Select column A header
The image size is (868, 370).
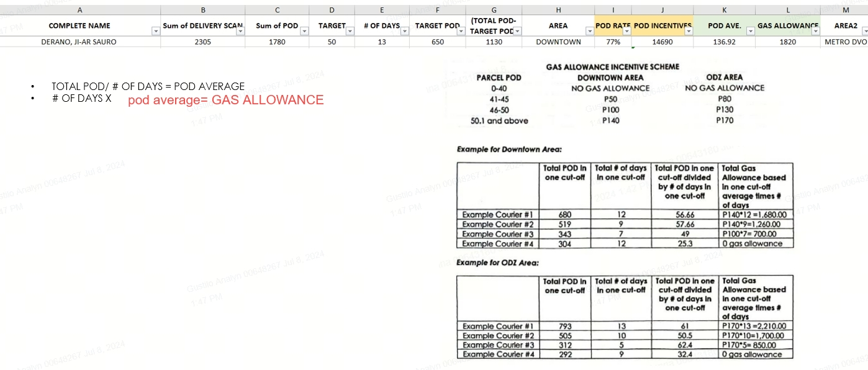click(80, 10)
